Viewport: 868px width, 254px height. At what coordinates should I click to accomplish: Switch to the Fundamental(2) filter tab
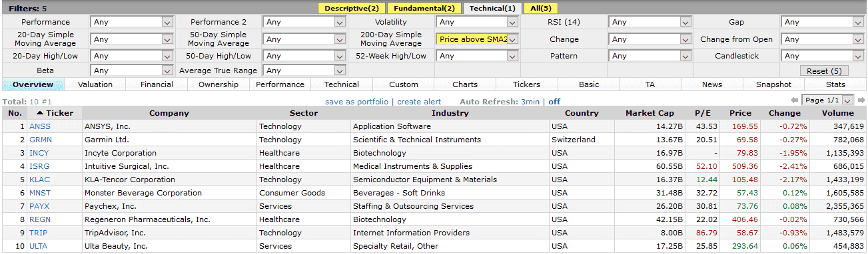[x=423, y=8]
